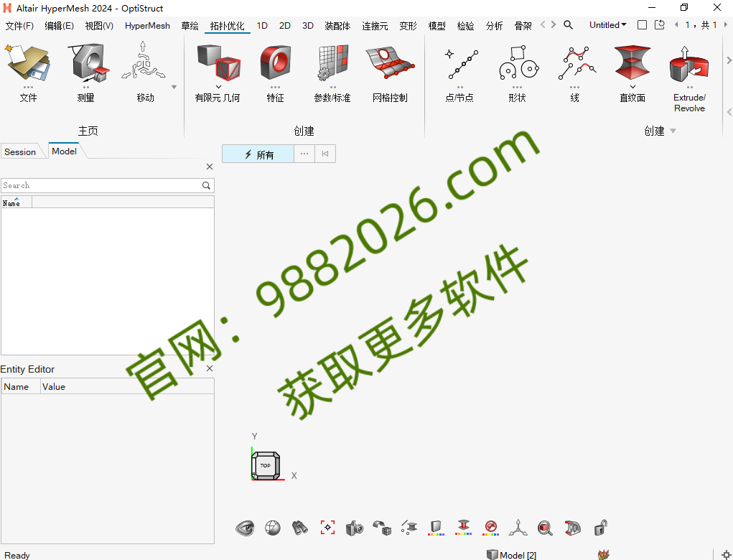This screenshot has width=733, height=560.
Task: Click the binoculars find icon
Action: pyautogui.click(x=300, y=528)
